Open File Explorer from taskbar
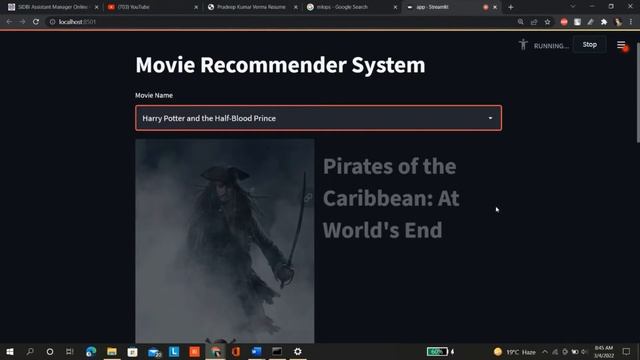Screen dimensions: 640x360 112,351
